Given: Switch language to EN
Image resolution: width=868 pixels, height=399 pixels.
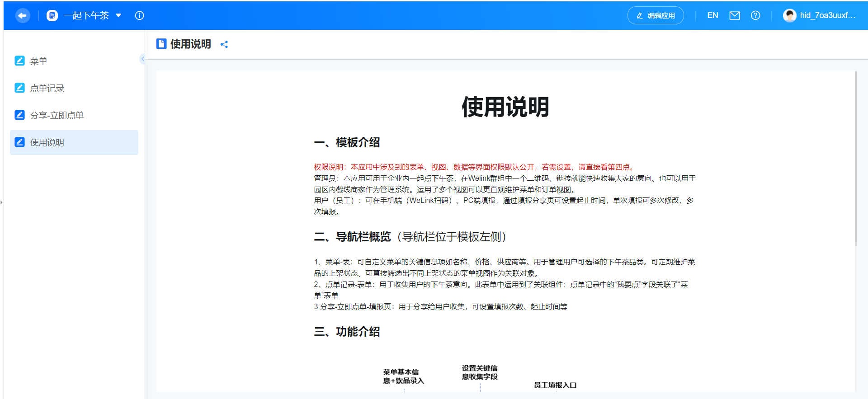Looking at the screenshot, I should tap(712, 16).
